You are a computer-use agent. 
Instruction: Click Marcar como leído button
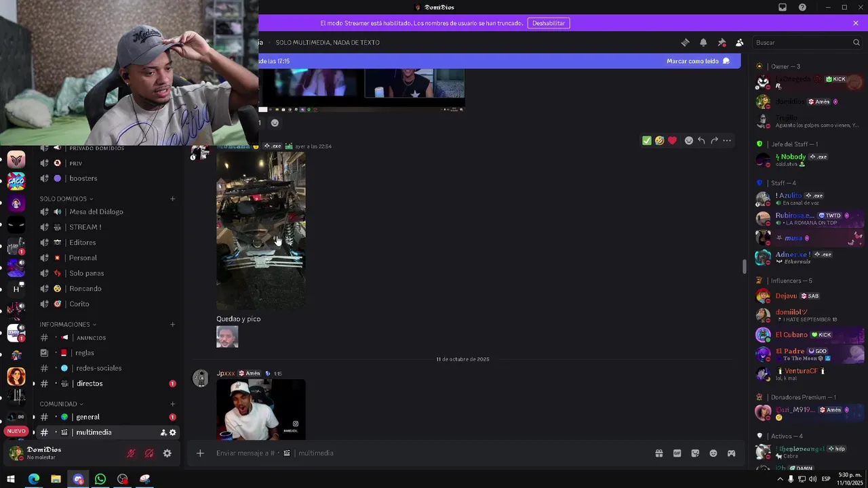(698, 61)
